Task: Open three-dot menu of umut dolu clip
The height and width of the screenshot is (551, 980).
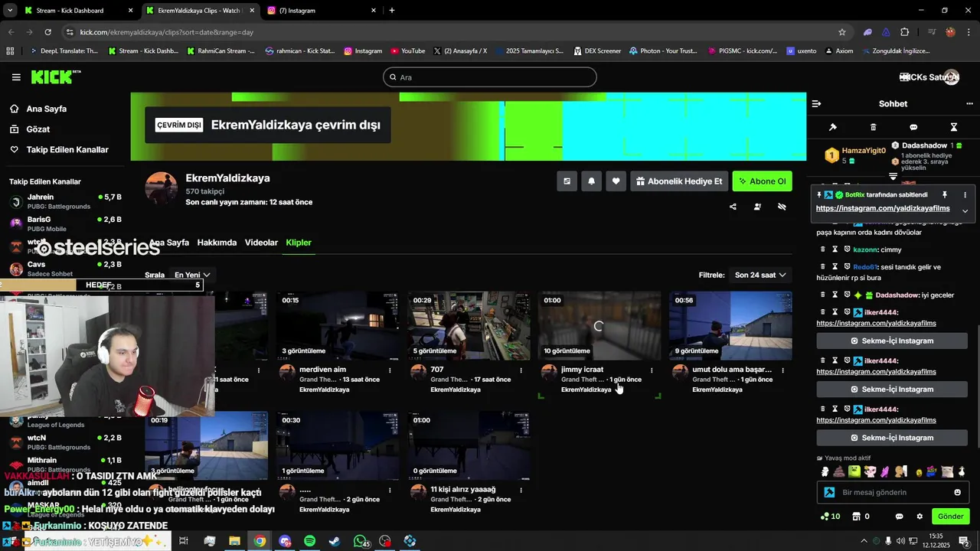Action: tap(783, 370)
